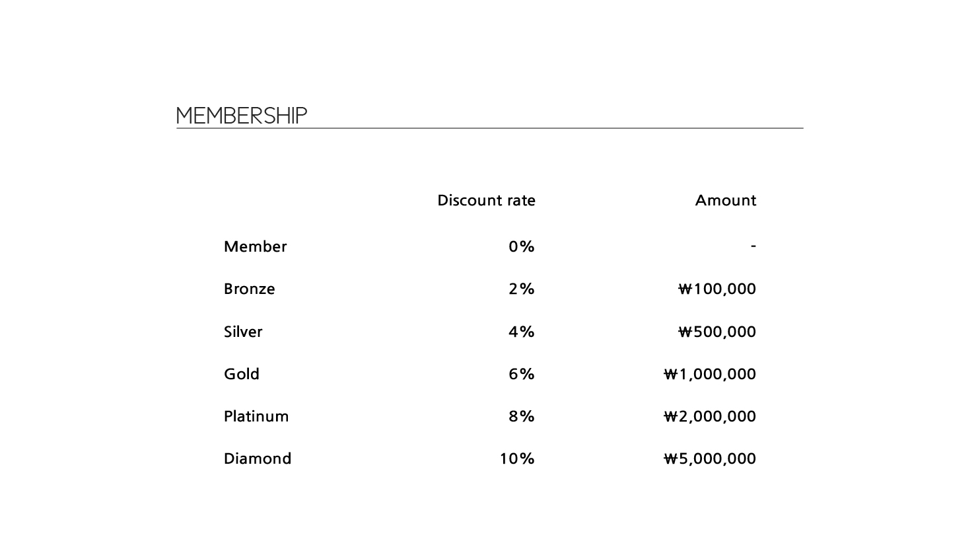Select the 4% discount value
The image size is (980, 545).
tap(521, 332)
